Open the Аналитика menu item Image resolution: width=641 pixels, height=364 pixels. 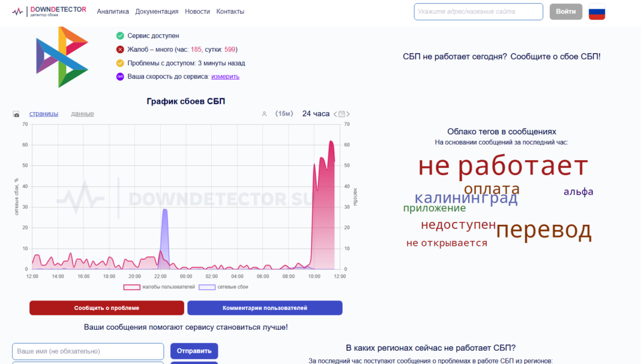[113, 11]
